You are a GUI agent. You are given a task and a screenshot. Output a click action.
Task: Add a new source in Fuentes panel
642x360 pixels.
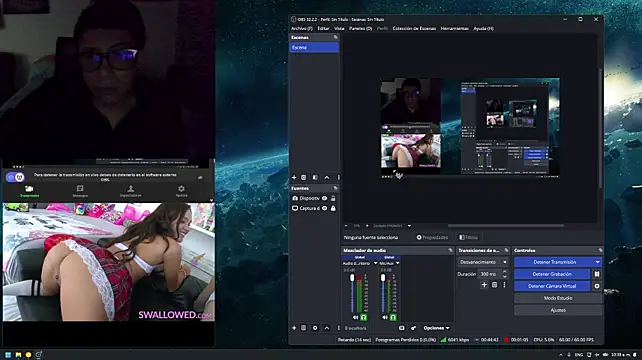[294, 328]
